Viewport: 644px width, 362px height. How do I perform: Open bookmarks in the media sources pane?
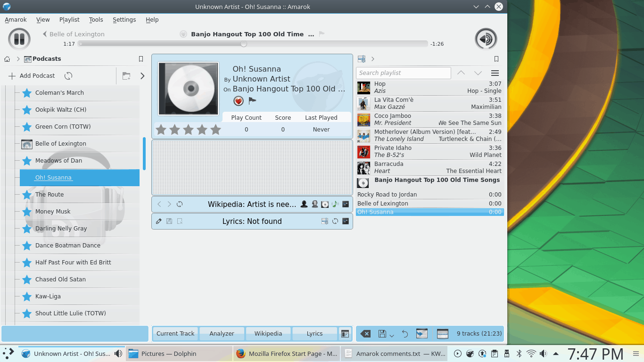(x=141, y=59)
